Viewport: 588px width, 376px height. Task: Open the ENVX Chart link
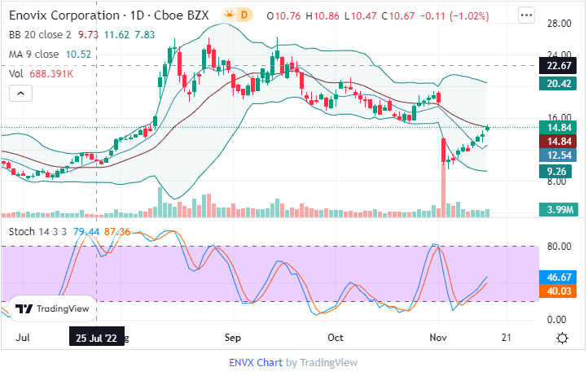pyautogui.click(x=256, y=362)
